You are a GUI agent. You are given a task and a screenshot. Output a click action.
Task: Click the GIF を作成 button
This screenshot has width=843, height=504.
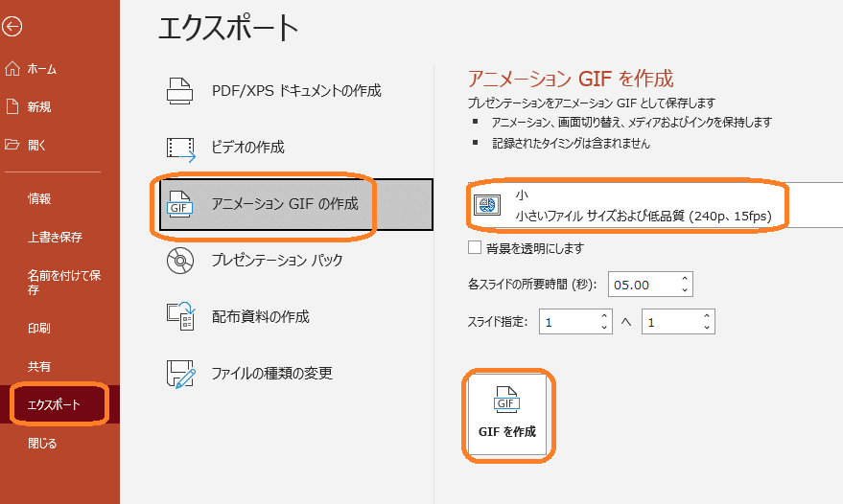pos(507,415)
